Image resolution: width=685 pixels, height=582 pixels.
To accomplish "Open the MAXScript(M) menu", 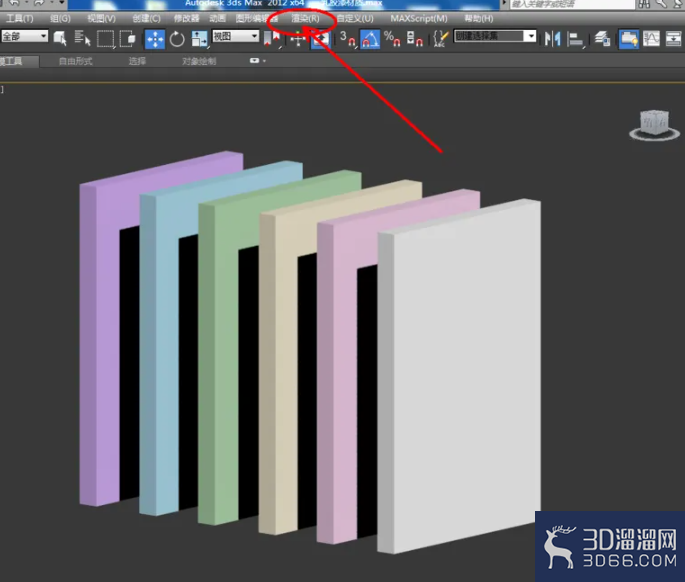I will pos(419,18).
